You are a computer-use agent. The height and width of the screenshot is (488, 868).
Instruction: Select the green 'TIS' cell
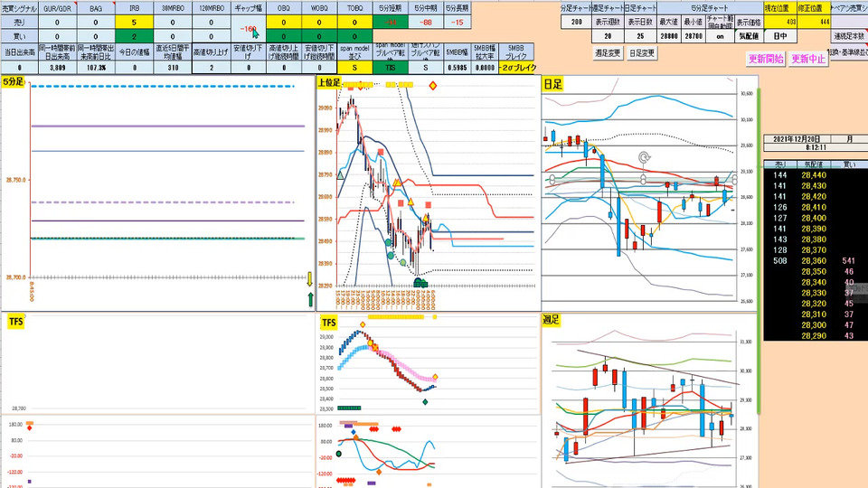click(x=391, y=68)
